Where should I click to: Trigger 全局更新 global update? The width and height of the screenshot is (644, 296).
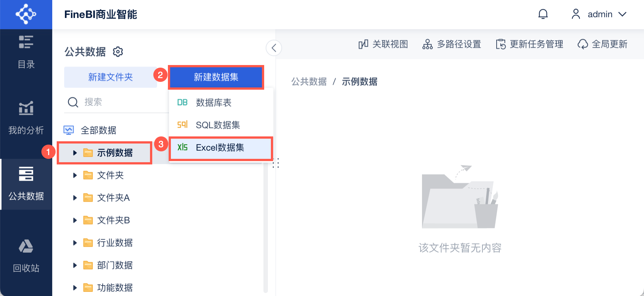point(603,44)
